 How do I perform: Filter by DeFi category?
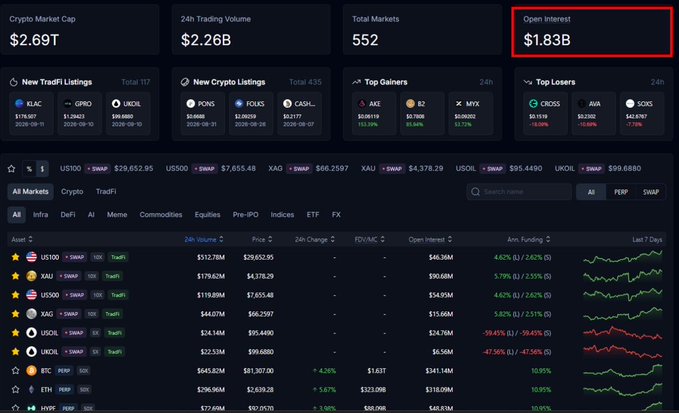[x=68, y=215]
